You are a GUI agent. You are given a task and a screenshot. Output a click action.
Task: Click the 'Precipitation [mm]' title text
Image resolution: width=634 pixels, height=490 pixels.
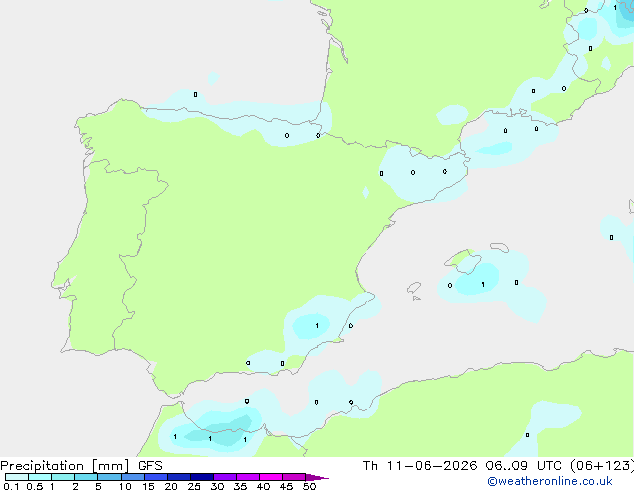(65, 466)
